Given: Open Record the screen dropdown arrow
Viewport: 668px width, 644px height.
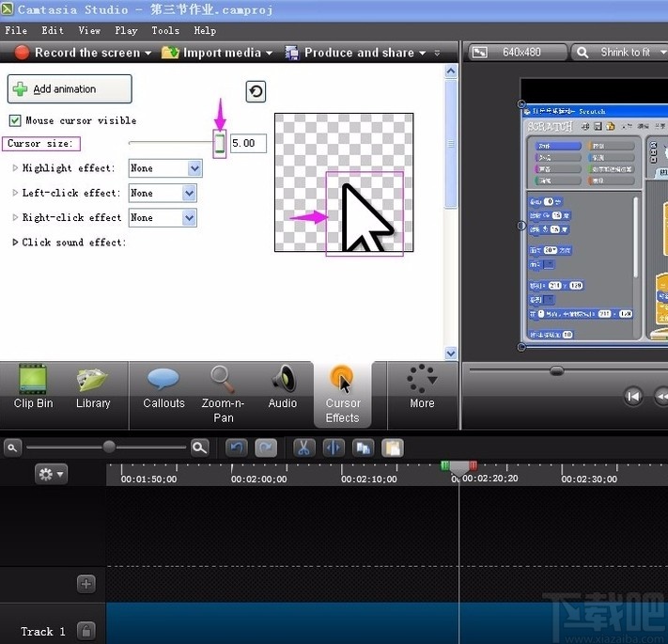Looking at the screenshot, I should click(x=148, y=54).
